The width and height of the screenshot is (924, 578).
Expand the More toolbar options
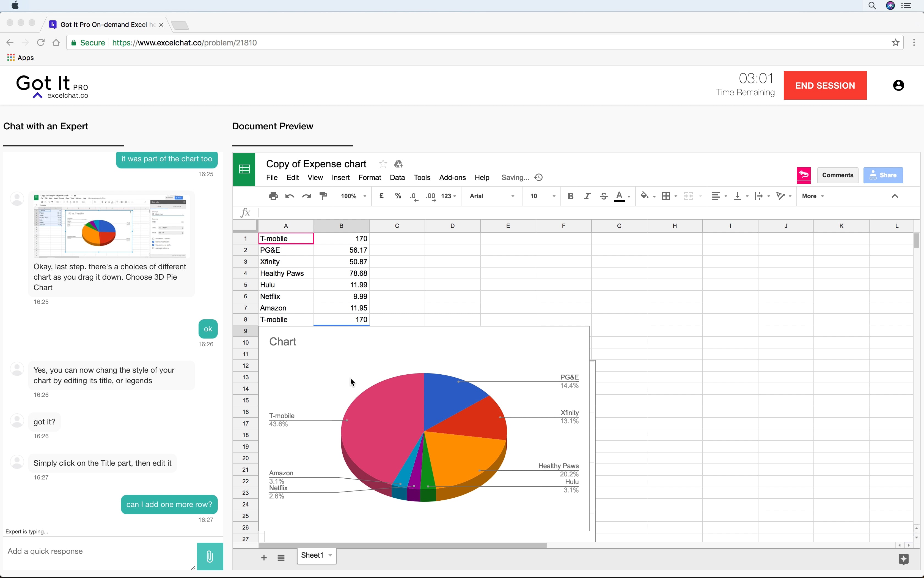pyautogui.click(x=813, y=196)
